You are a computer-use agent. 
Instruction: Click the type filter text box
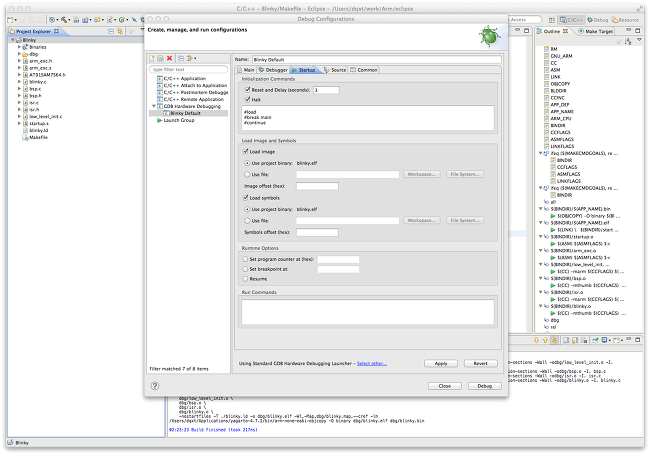pos(188,69)
